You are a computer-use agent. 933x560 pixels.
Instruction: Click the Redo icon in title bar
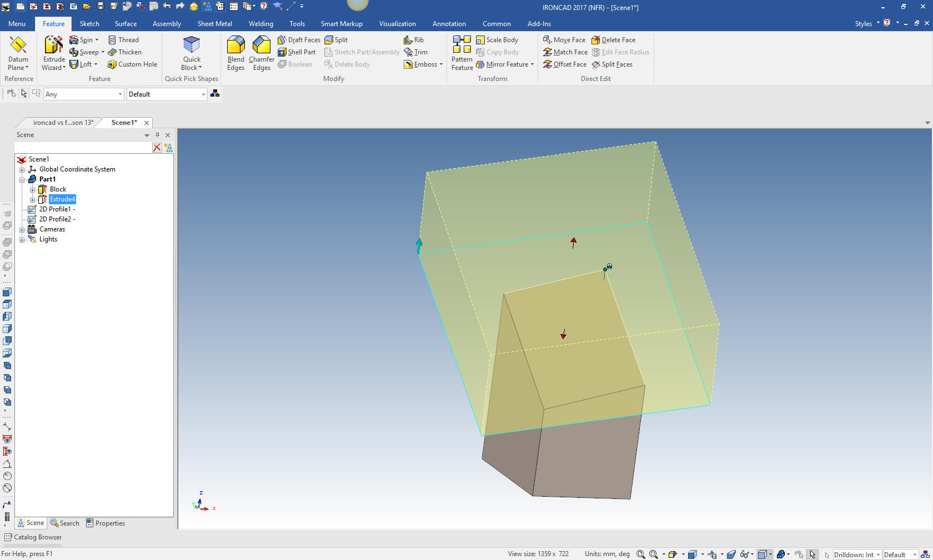[x=180, y=7]
